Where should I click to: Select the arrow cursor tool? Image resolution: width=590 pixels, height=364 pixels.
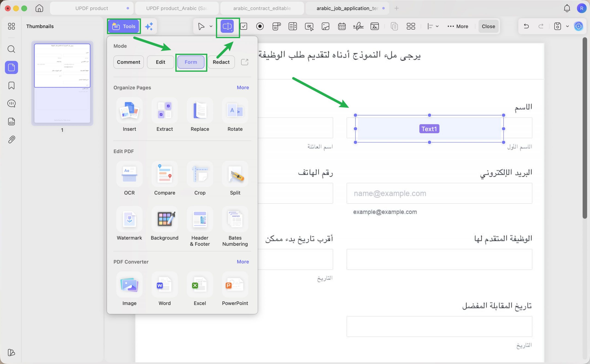click(201, 26)
